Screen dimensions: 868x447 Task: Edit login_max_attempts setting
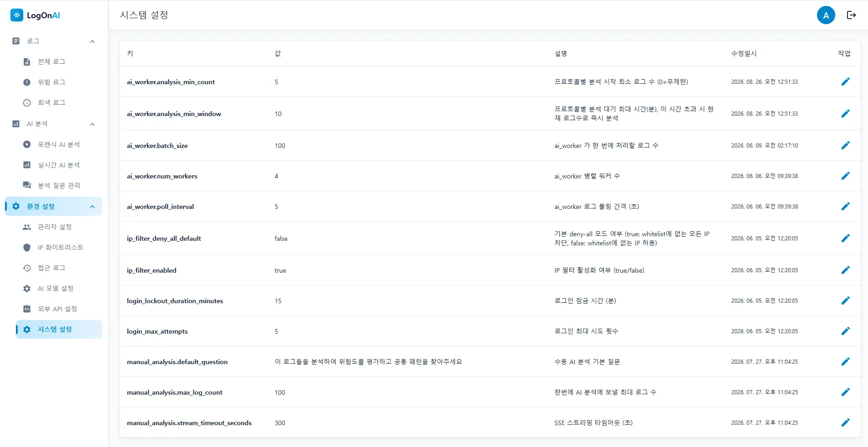[845, 331]
